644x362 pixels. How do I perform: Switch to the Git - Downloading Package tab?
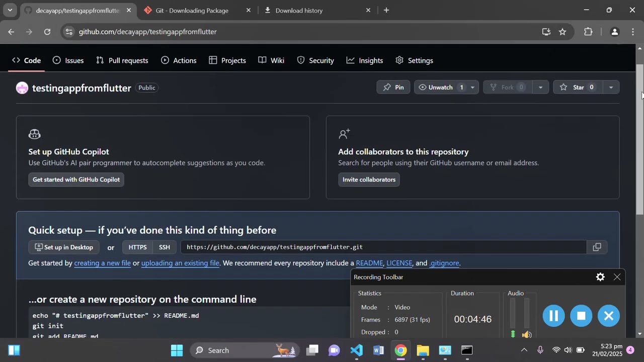[x=191, y=10]
